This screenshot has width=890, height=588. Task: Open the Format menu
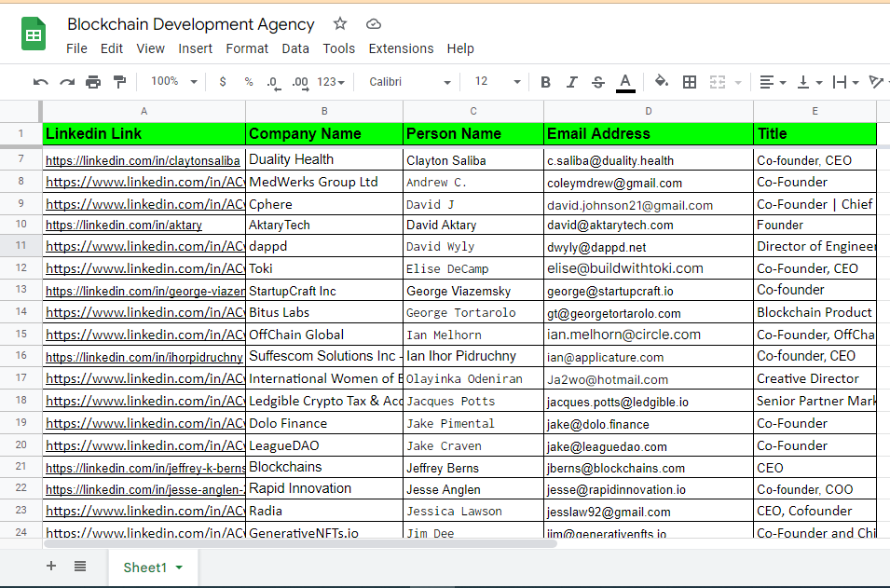[x=247, y=48]
